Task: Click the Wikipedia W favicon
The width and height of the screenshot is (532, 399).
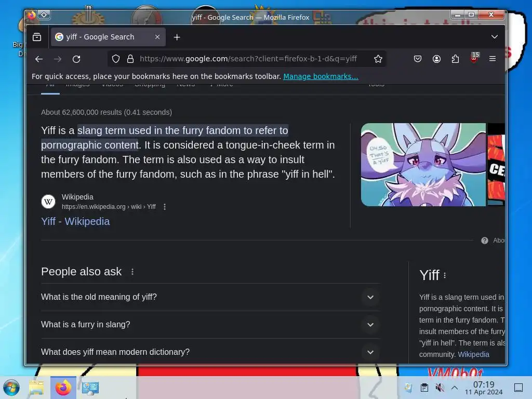Action: click(x=48, y=202)
